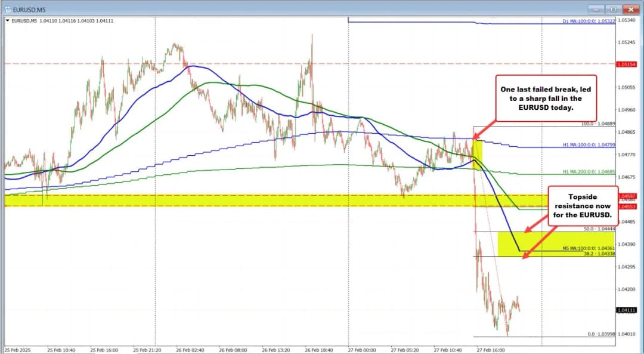The width and height of the screenshot is (644, 354).
Task: Select the M5 MA:100 label at 1.04361
Action: pos(588,248)
